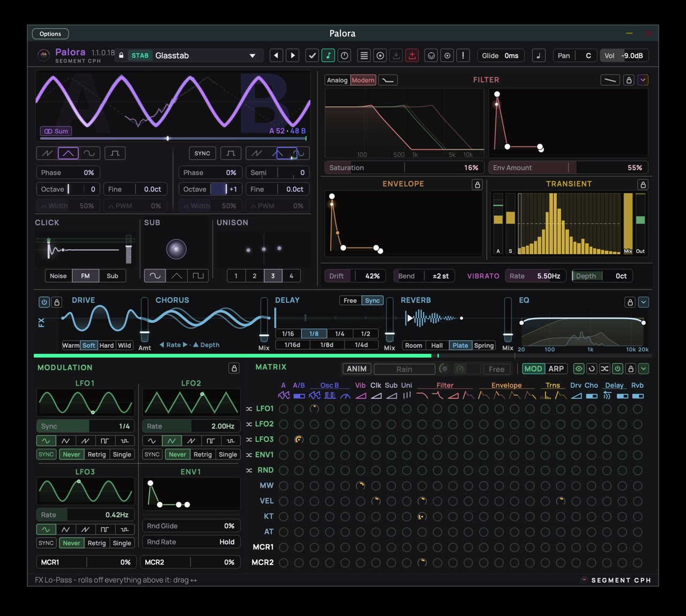The height and width of the screenshot is (616, 686).
Task: Click the filter slope icon next to Modern
Action: (x=388, y=80)
